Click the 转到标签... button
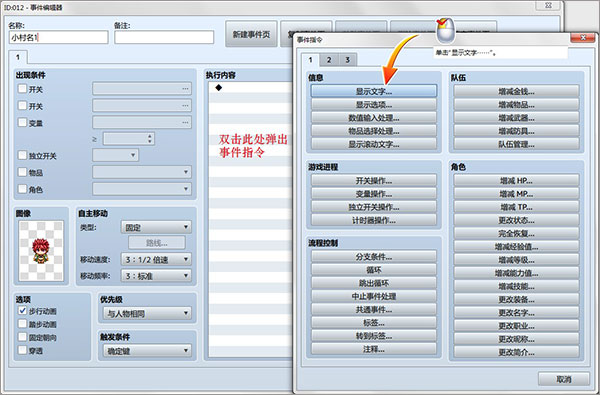 [x=373, y=336]
